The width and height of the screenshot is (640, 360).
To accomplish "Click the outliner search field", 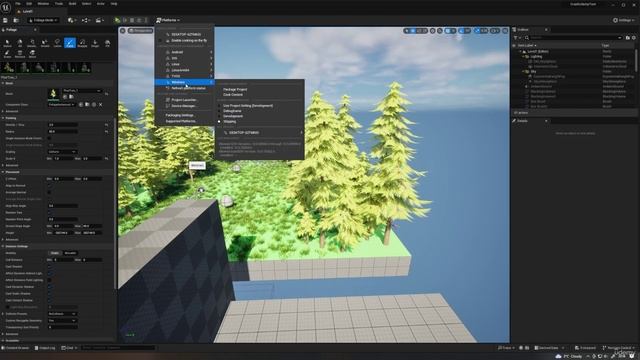I will [x=573, y=38].
